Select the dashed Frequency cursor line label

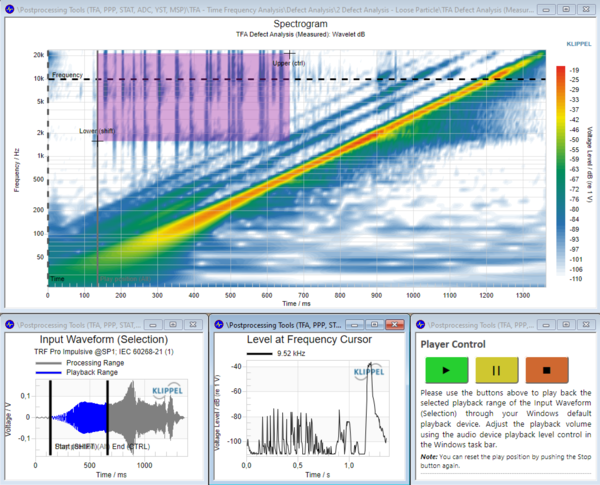pos(67,75)
